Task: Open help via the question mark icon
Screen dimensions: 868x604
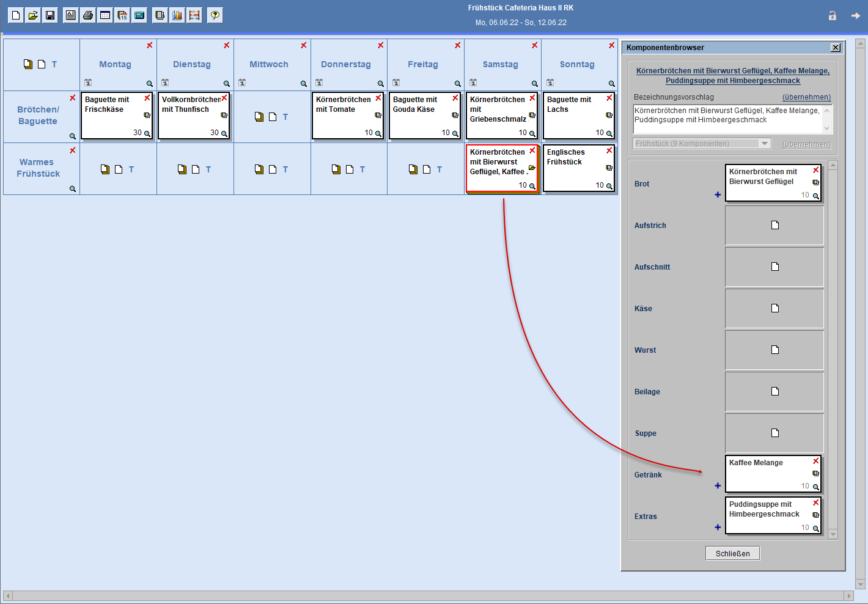Action: click(x=215, y=15)
